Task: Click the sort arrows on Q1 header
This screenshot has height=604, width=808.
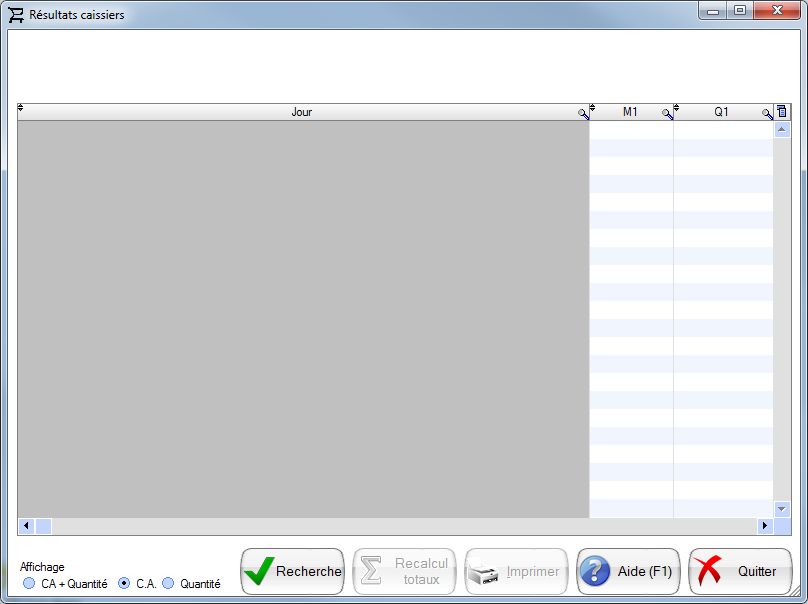Action: pos(676,105)
